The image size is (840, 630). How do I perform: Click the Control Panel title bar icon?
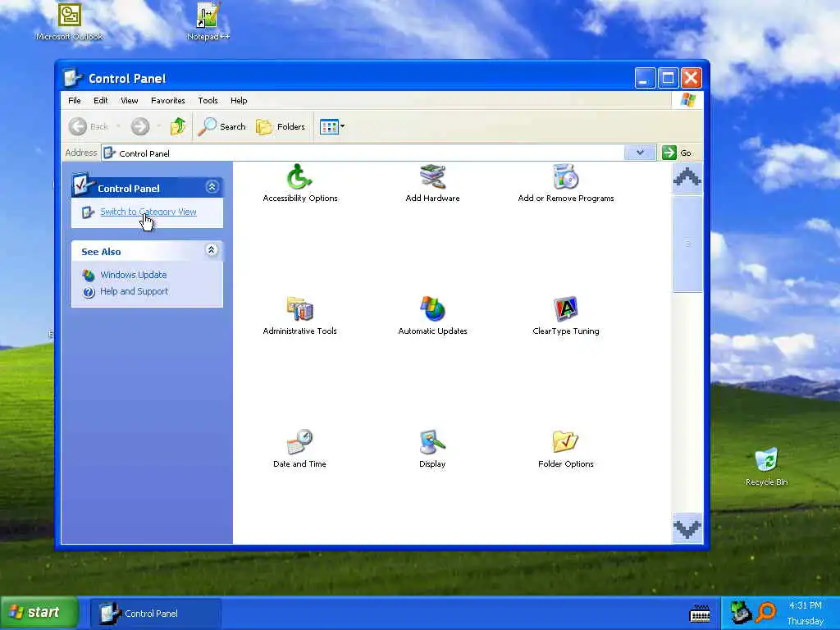pyautogui.click(x=72, y=78)
